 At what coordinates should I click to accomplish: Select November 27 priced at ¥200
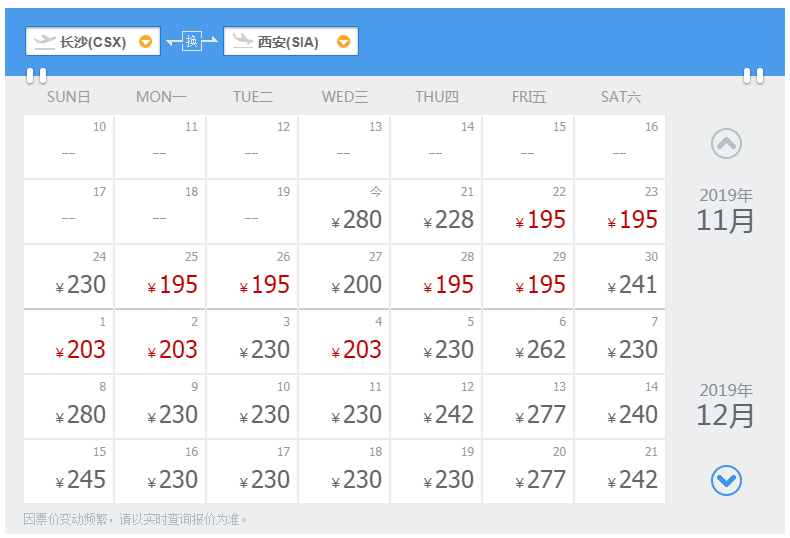[x=344, y=276]
